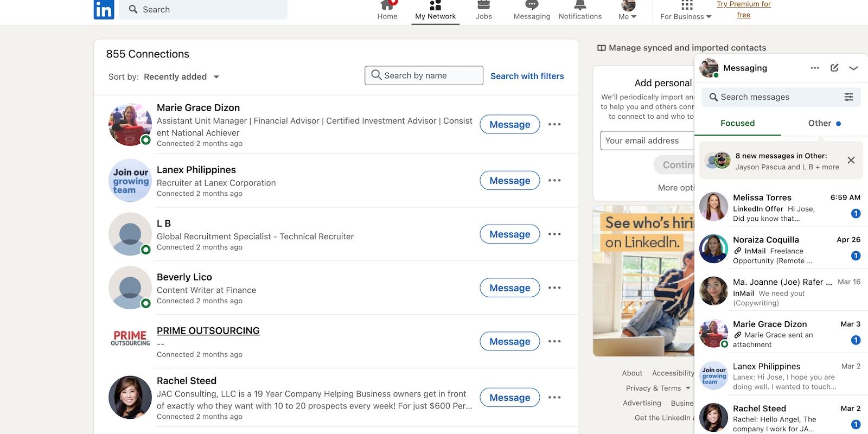Message L B

coord(509,234)
